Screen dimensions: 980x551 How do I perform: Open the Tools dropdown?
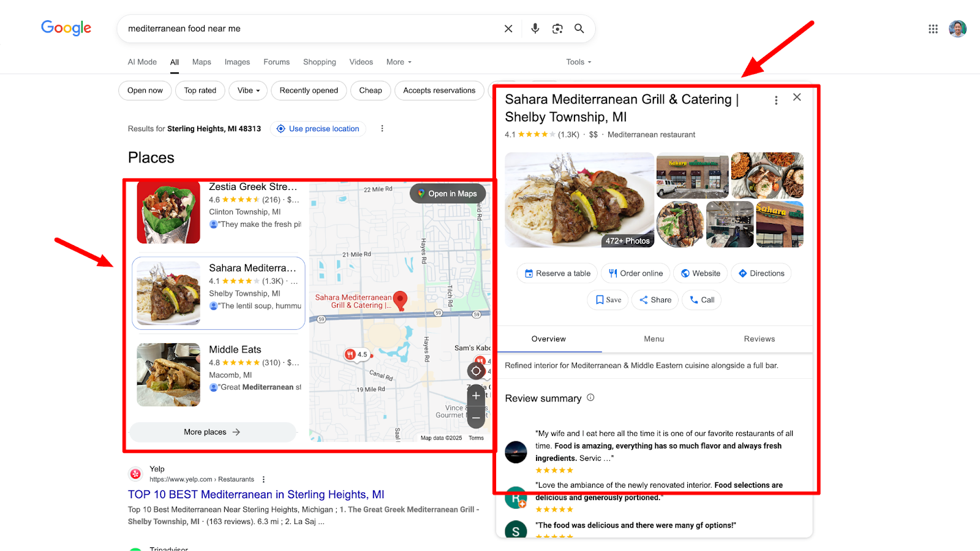(x=579, y=62)
